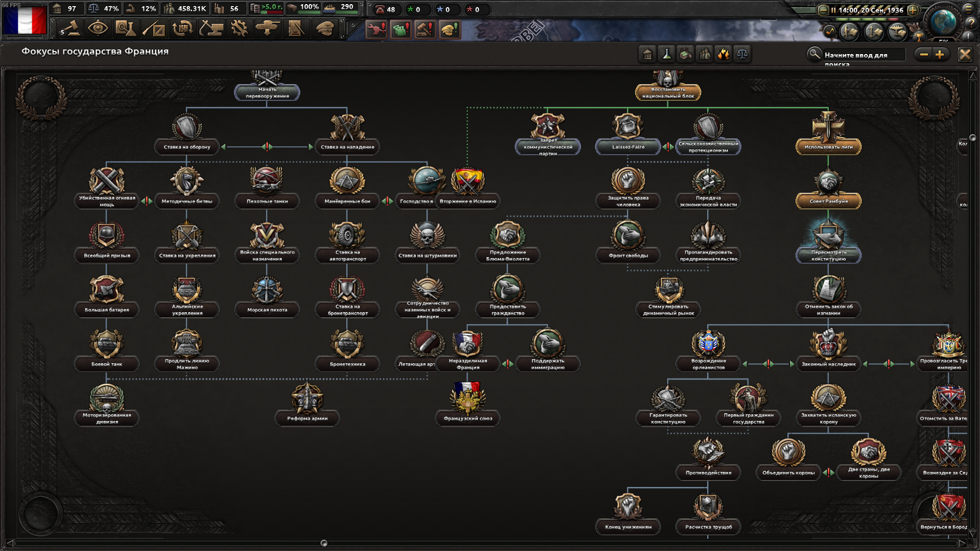The height and width of the screenshot is (551, 980).
Task: Toggle the political building focus filter
Action: (647, 54)
